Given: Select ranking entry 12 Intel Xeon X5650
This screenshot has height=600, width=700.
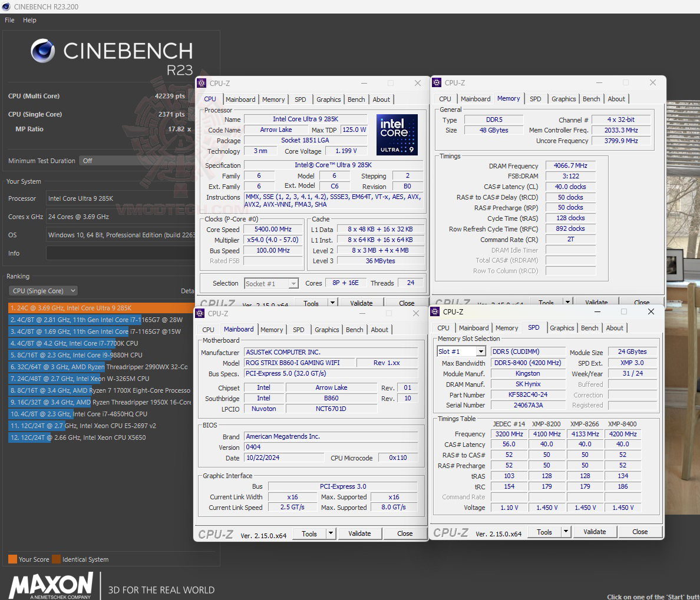Looking at the screenshot, I should (101, 437).
